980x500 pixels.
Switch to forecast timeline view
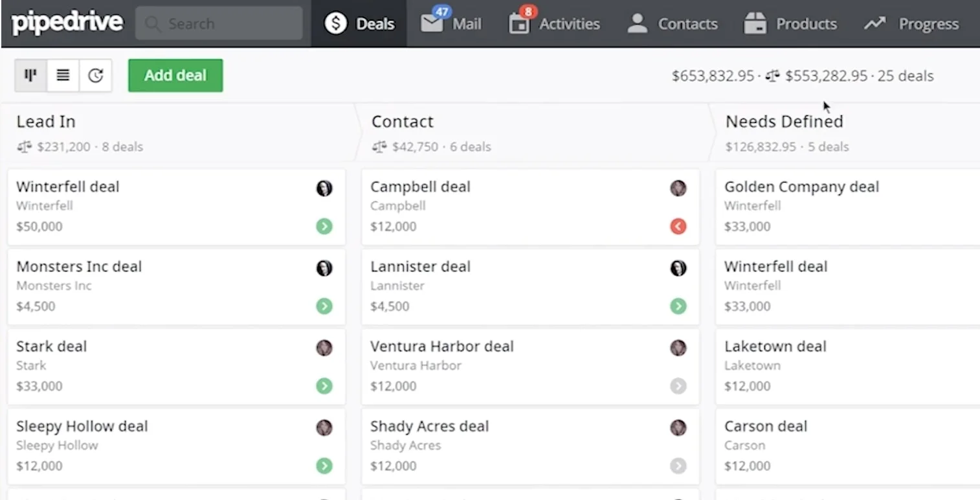(96, 75)
